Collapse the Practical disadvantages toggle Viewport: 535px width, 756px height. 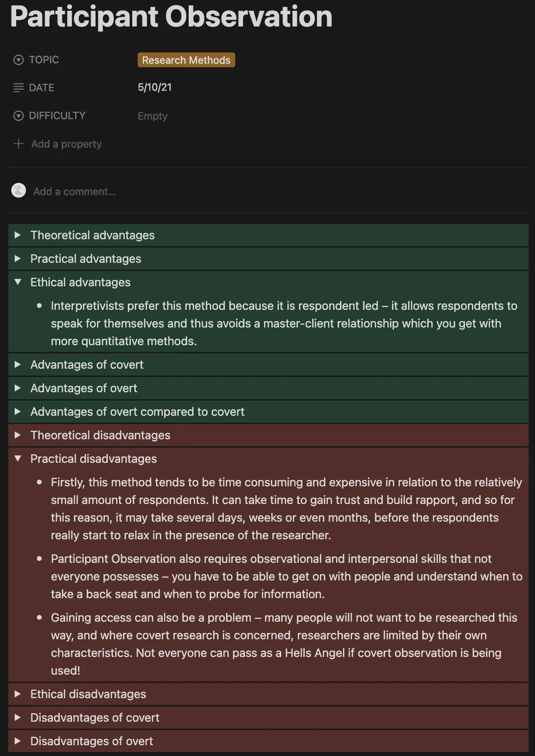pyautogui.click(x=18, y=458)
